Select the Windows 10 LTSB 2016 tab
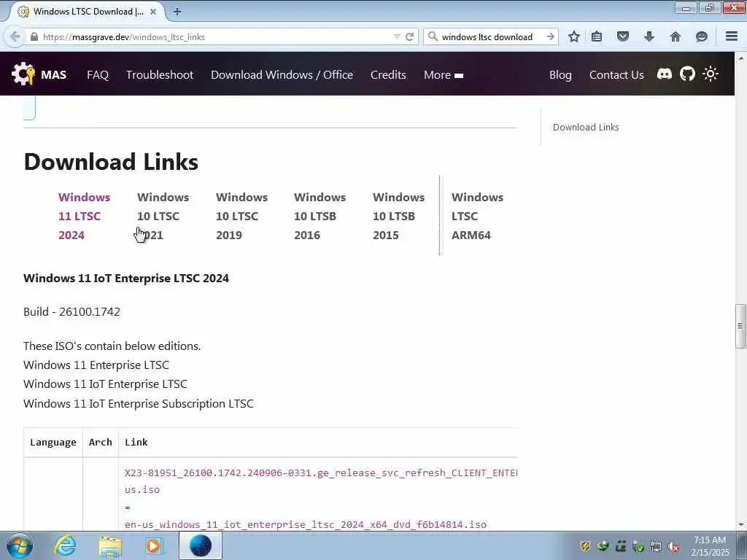 [x=320, y=216]
